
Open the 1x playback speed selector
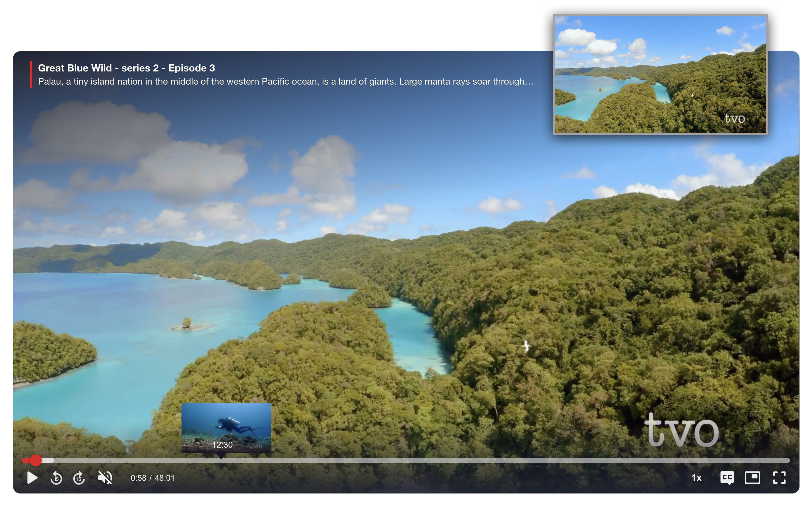696,478
